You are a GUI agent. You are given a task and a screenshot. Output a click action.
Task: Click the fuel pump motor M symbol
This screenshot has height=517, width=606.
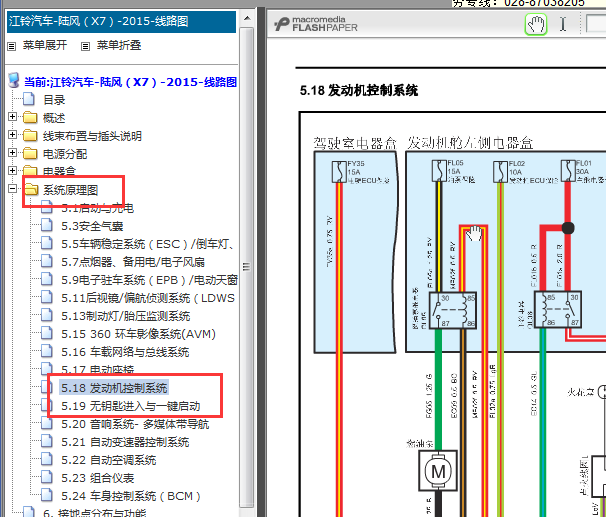coord(438,471)
